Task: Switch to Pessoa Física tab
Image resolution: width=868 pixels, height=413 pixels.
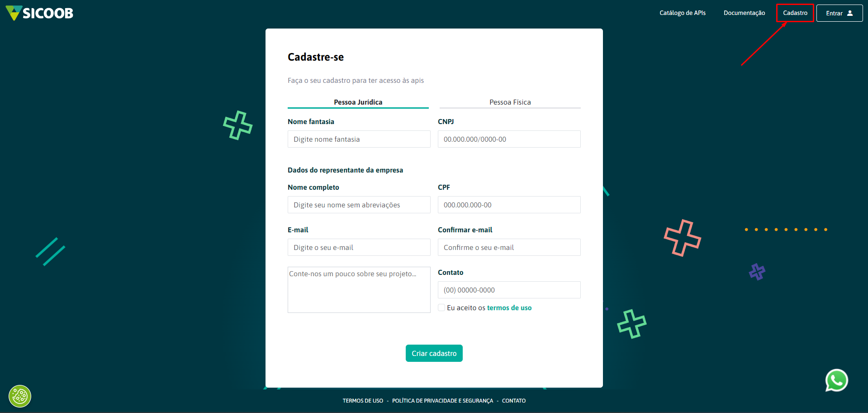Action: (510, 102)
